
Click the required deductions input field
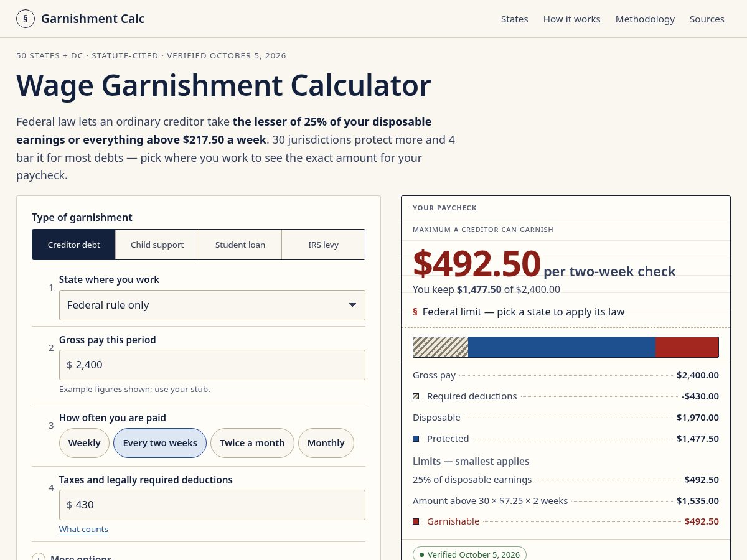tap(212, 505)
